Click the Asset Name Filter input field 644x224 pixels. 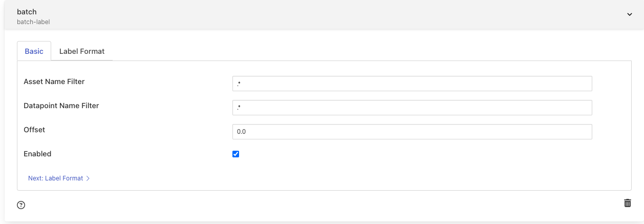coord(412,84)
